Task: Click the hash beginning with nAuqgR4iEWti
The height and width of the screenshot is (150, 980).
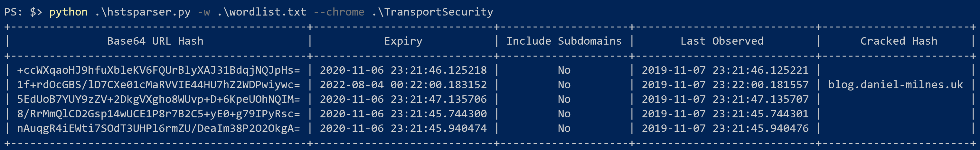Action: [158, 128]
